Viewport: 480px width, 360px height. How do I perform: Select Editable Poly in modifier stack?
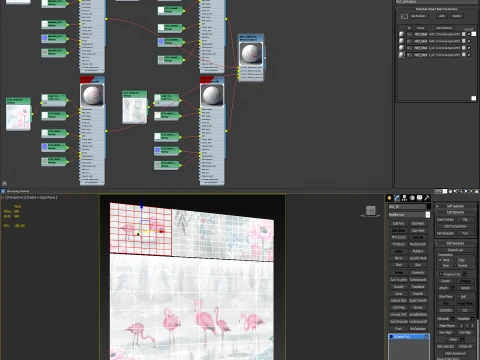[408, 337]
